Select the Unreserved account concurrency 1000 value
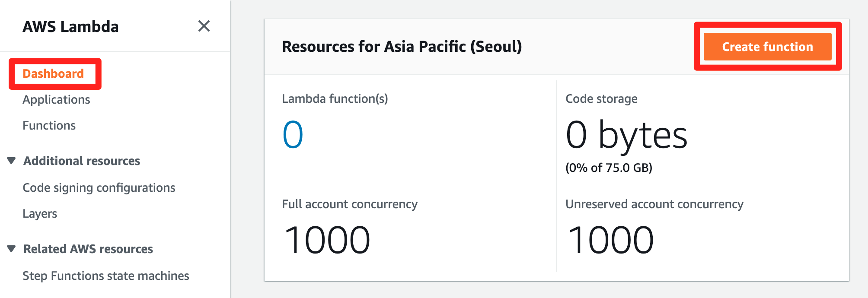The image size is (868, 298). [x=610, y=240]
